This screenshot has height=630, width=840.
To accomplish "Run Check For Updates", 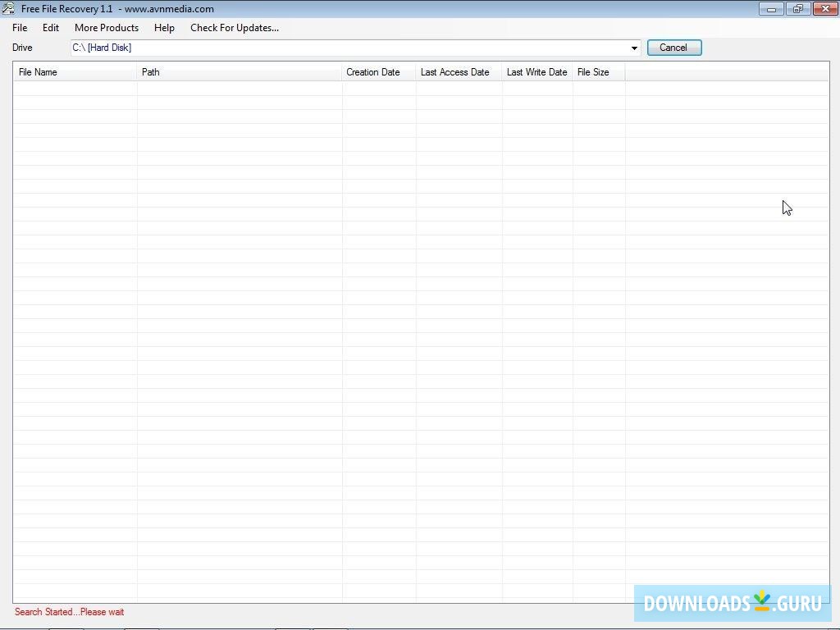I will click(235, 27).
